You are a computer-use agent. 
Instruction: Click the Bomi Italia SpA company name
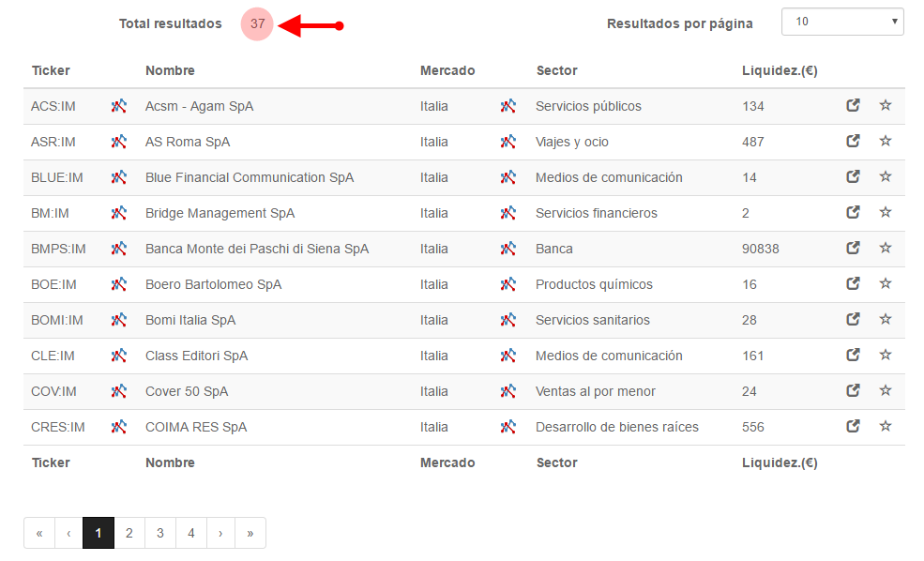190,320
